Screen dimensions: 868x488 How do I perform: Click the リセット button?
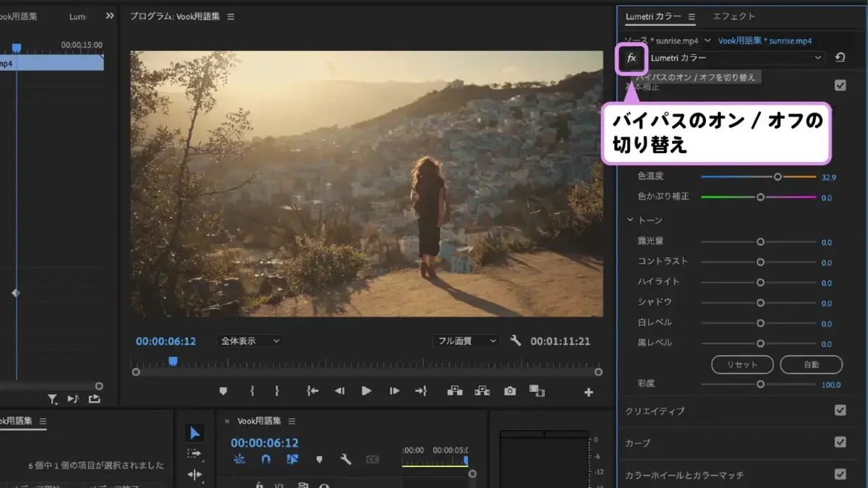[x=742, y=364]
